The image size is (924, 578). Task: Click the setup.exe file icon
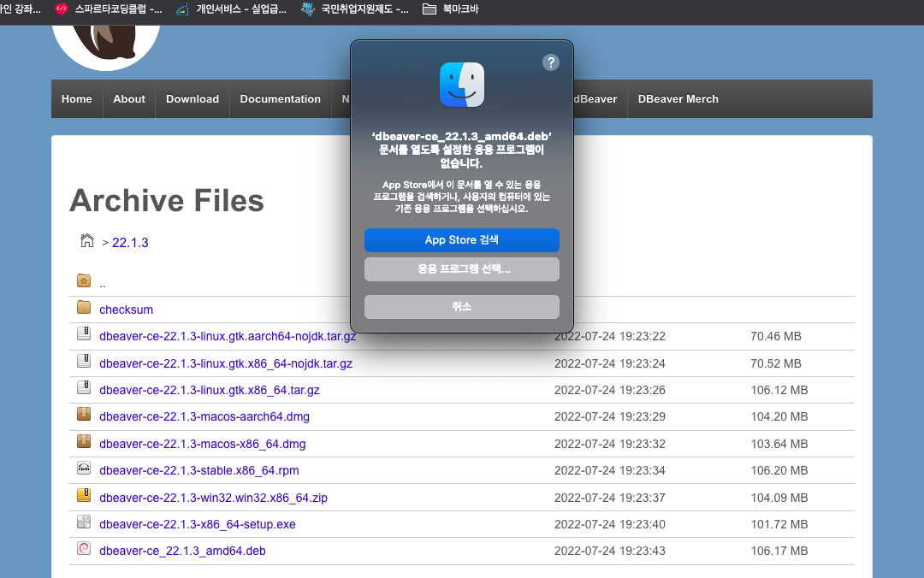click(84, 522)
